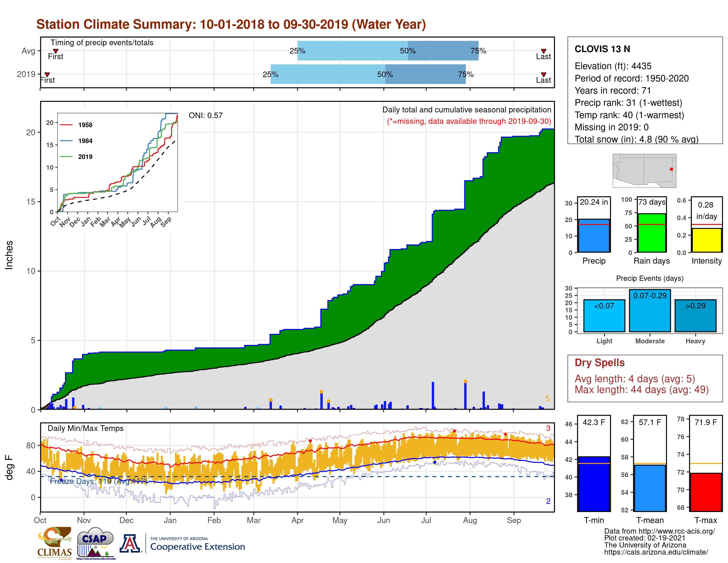Screen dimensions: 728x563
Task: Click the 1958 legend entry in inset
Action: tap(76, 125)
